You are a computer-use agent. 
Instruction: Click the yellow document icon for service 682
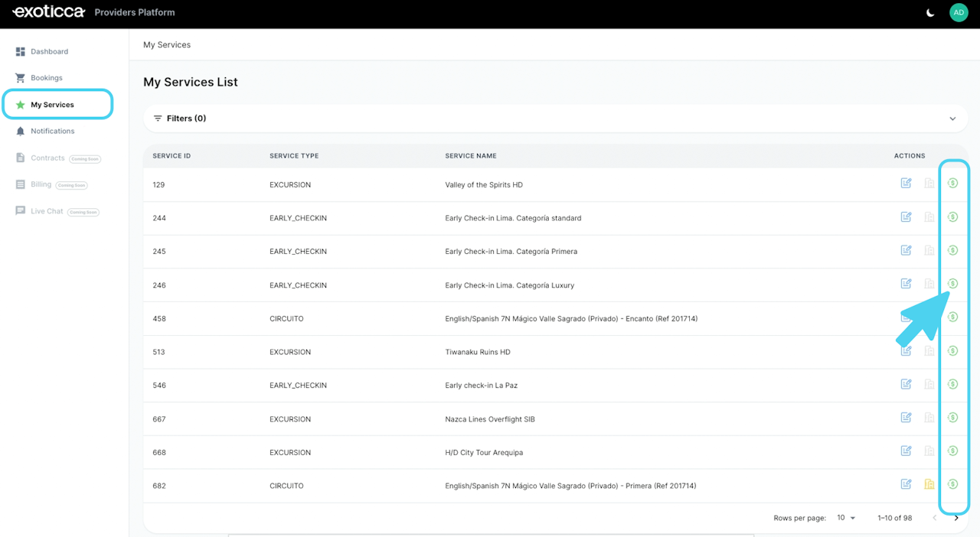point(929,484)
